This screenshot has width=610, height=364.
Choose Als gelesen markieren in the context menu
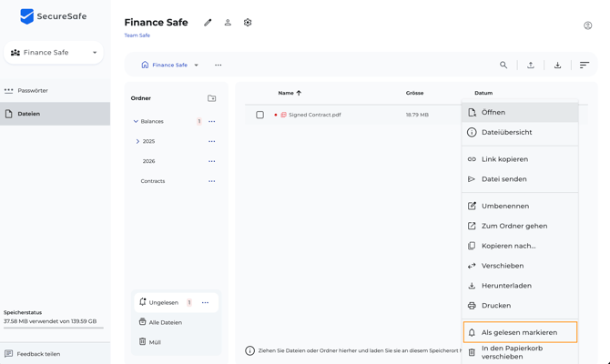coord(520,332)
